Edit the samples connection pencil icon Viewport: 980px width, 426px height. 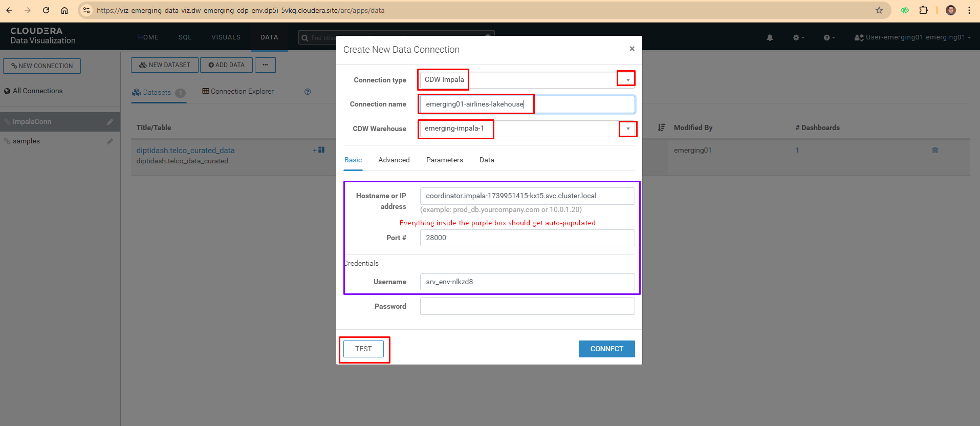[110, 141]
